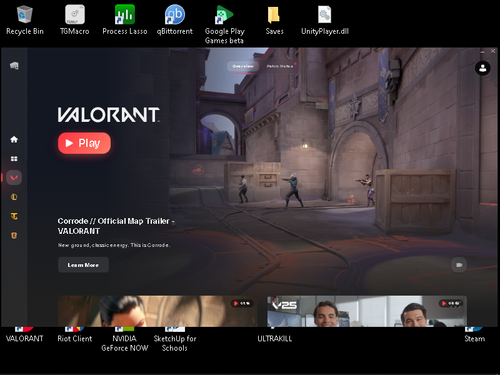500x375 pixels.
Task: Open the account profile icon
Action: coord(482,68)
